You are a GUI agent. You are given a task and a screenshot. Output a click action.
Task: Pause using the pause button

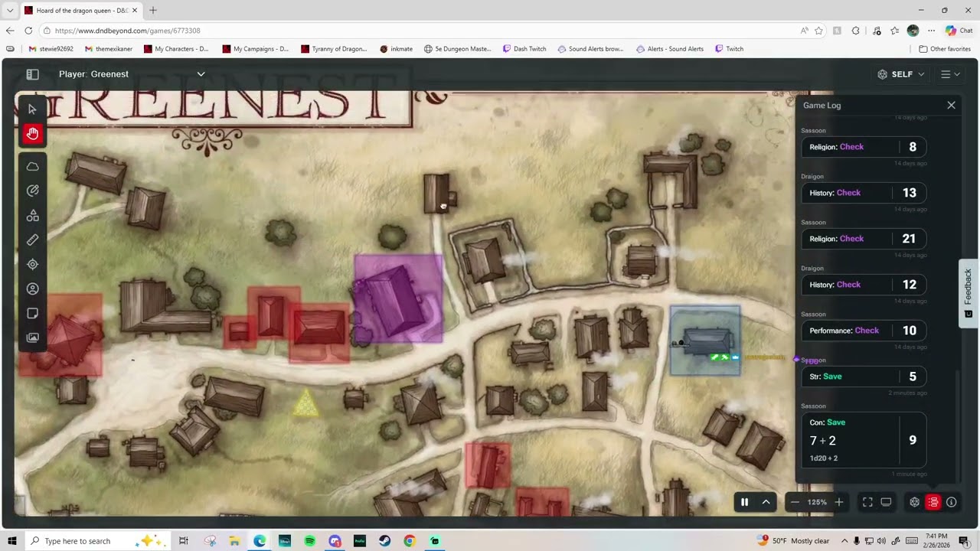[x=744, y=502]
